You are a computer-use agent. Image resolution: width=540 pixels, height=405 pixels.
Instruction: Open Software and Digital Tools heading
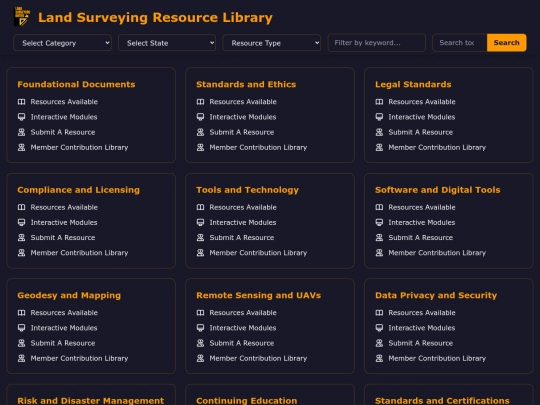pos(437,190)
